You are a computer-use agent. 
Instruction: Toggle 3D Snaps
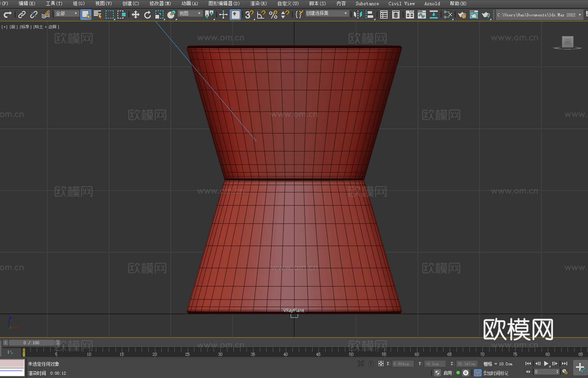249,14
